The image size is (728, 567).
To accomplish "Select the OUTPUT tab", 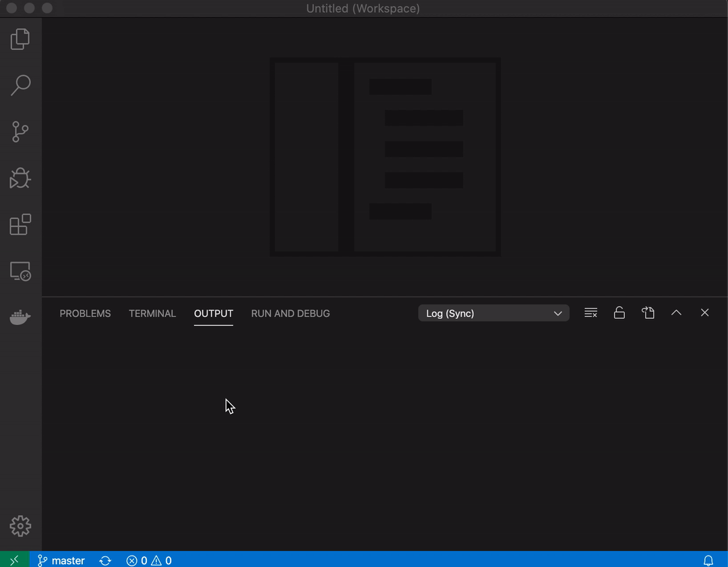I will tap(214, 314).
